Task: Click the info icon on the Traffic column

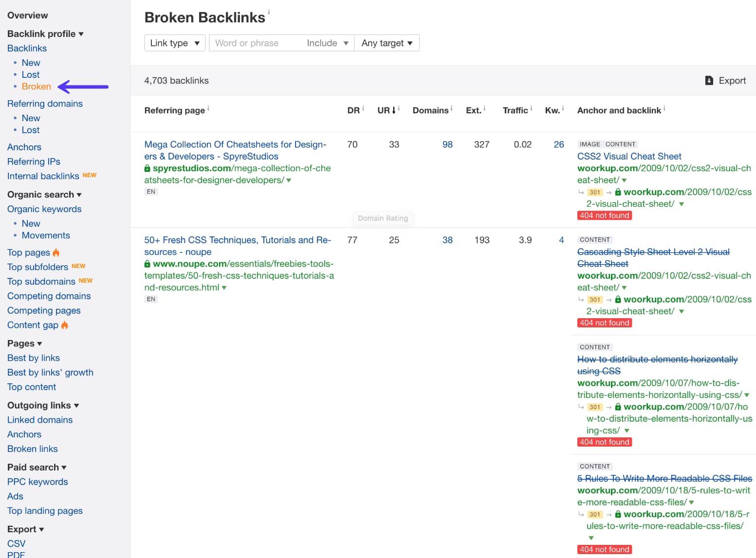Action: 531,107
